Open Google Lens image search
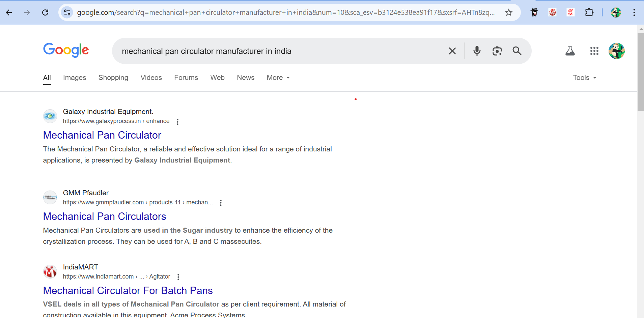The height and width of the screenshot is (318, 644). [497, 51]
